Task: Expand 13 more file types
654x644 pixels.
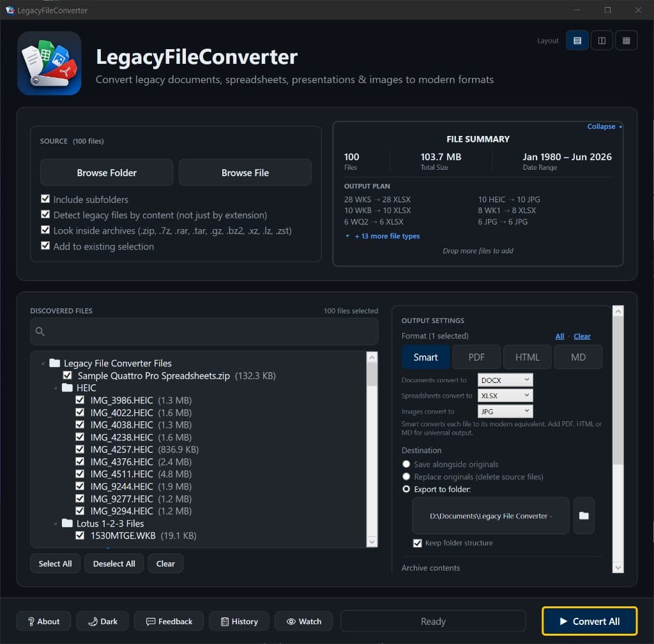Action: (x=387, y=236)
